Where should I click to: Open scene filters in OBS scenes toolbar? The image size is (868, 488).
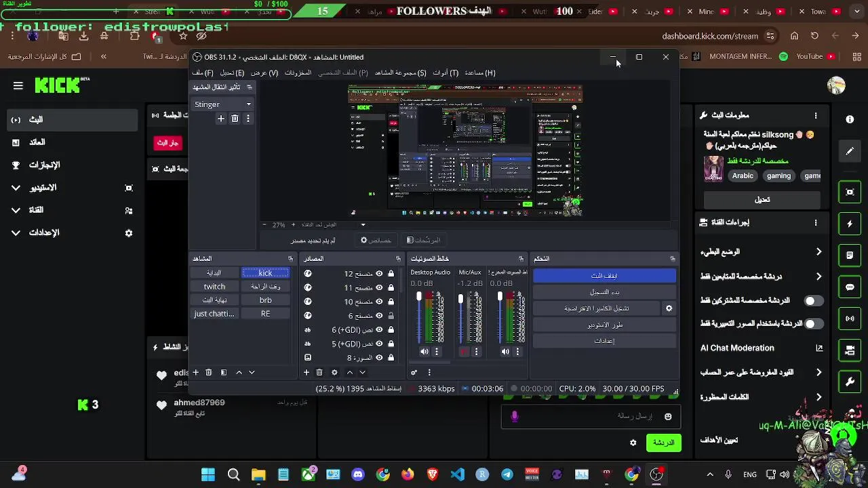coord(223,372)
